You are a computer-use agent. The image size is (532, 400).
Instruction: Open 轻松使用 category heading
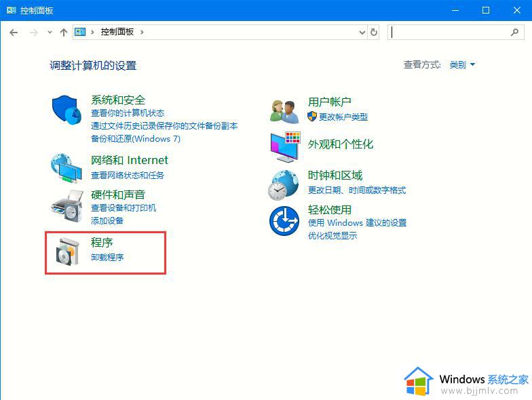(x=330, y=210)
